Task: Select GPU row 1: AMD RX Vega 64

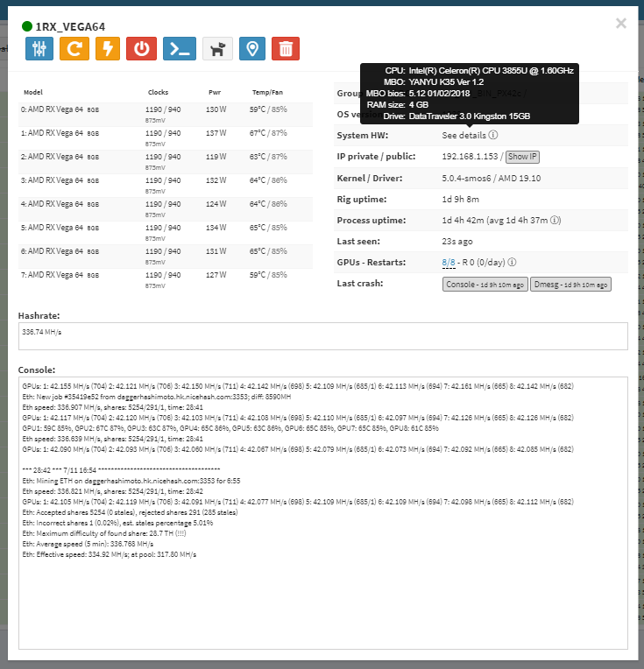Action: [x=166, y=138]
